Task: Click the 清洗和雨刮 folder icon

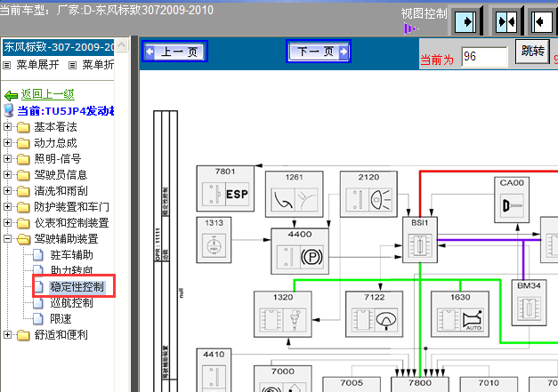Action: 23,191
